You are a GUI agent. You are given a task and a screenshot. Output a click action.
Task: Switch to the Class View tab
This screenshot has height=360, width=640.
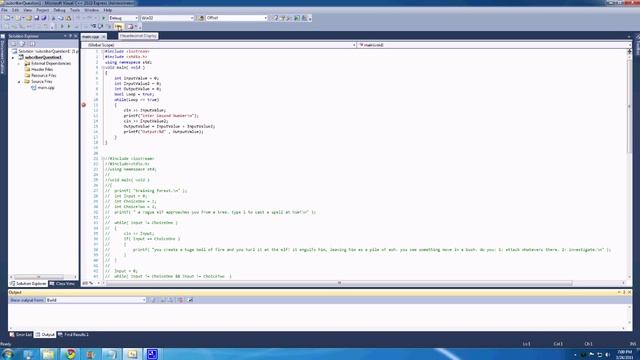pyautogui.click(x=62, y=283)
